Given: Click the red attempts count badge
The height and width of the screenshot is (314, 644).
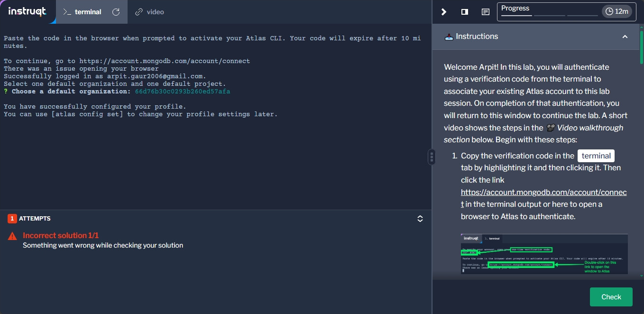Looking at the screenshot, I should pyautogui.click(x=12, y=219).
